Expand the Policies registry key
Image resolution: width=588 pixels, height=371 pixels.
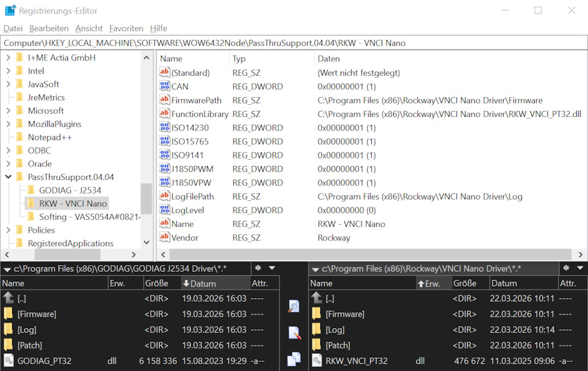tap(9, 230)
